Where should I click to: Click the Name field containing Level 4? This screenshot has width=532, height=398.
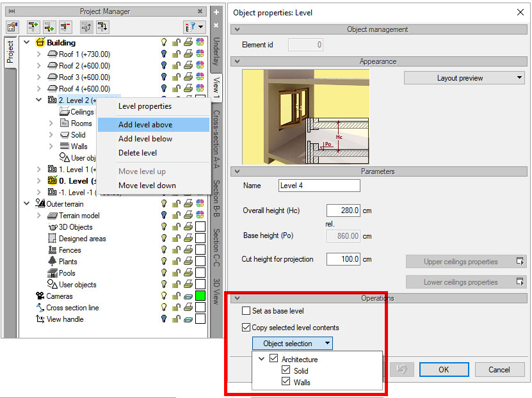coord(319,186)
